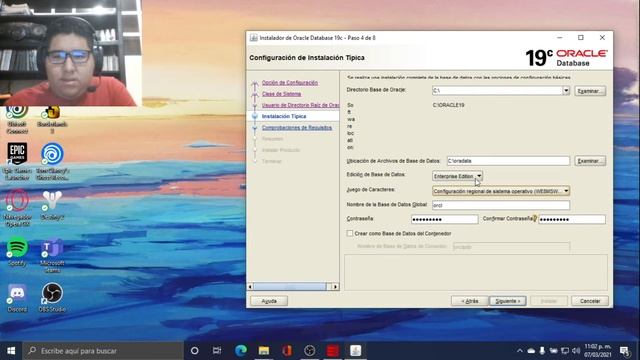Click the microphone tray icon
The width and height of the screenshot is (640, 360).
click(x=542, y=351)
